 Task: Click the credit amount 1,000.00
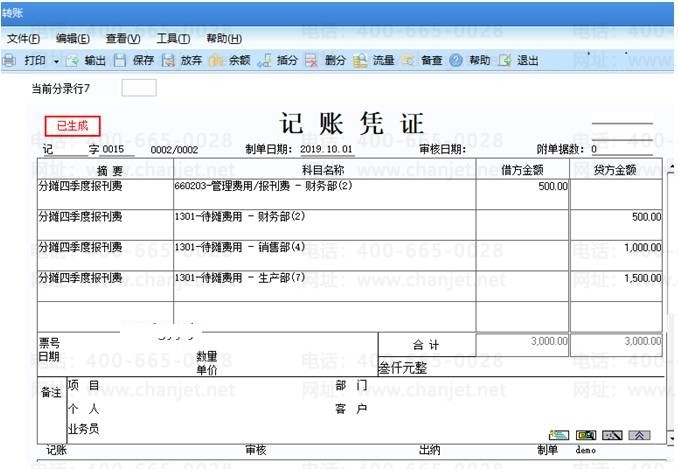tap(643, 247)
